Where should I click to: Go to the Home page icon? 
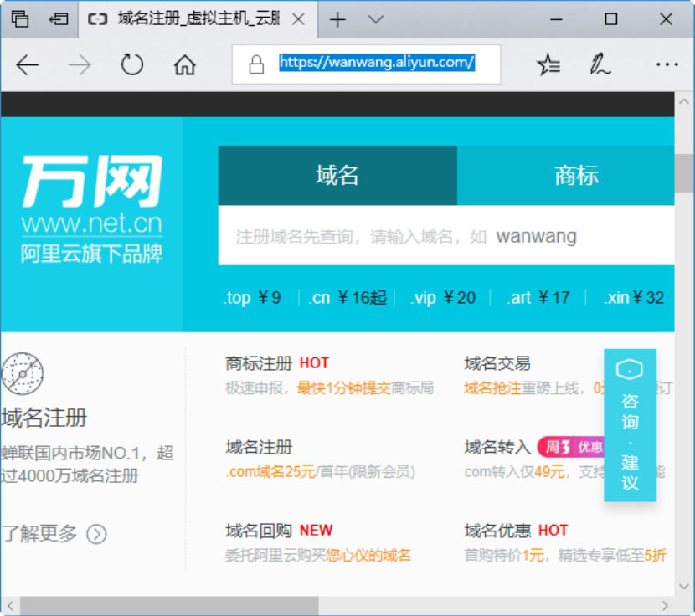(184, 65)
